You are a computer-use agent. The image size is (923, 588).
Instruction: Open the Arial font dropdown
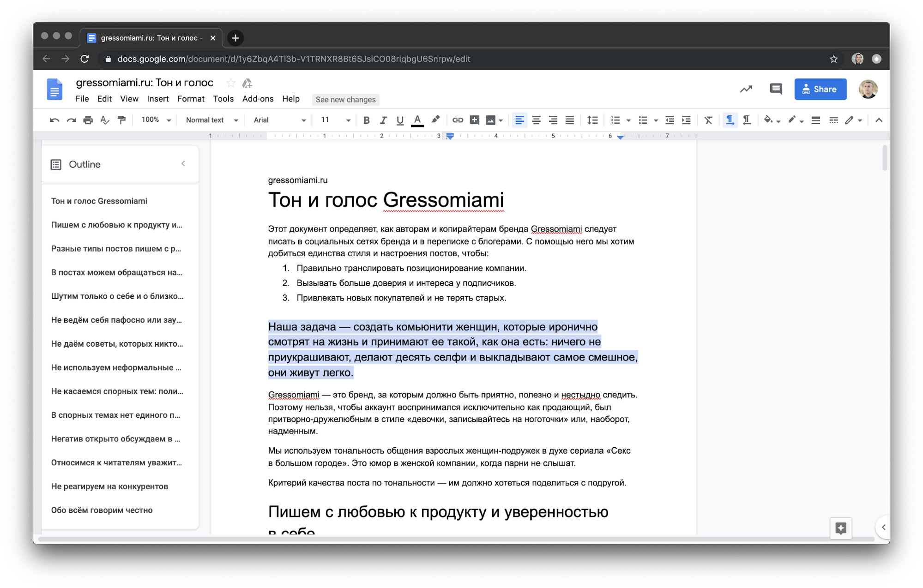pyautogui.click(x=279, y=120)
